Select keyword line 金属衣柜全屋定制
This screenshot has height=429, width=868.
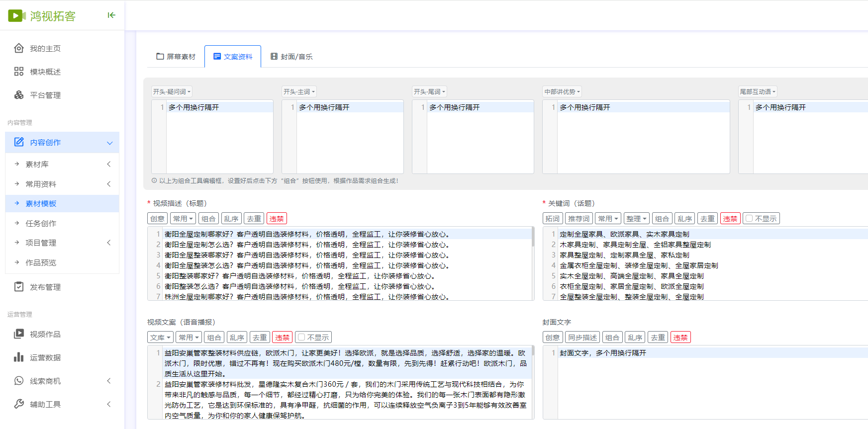pyautogui.click(x=639, y=265)
